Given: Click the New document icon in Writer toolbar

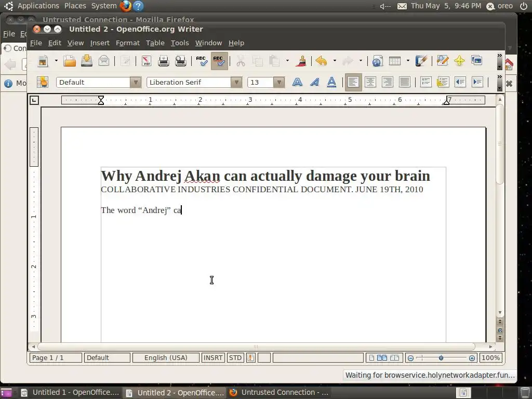Looking at the screenshot, I should [43, 61].
